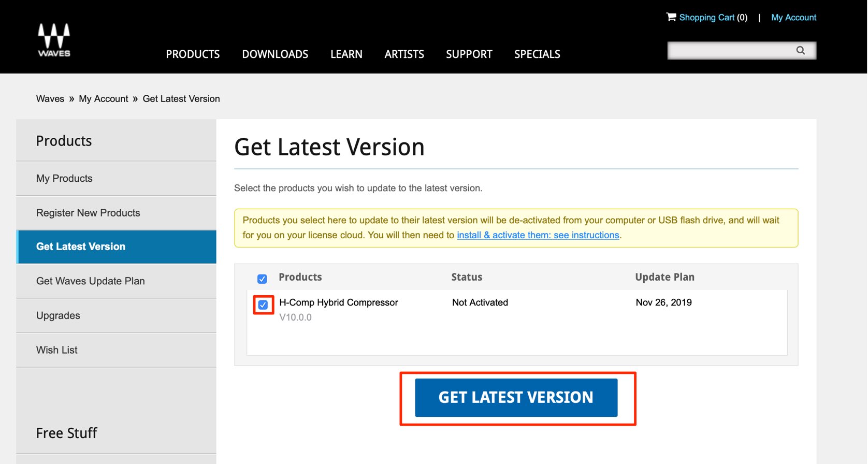Open My Products in sidebar
This screenshot has width=868, height=464.
pos(116,179)
